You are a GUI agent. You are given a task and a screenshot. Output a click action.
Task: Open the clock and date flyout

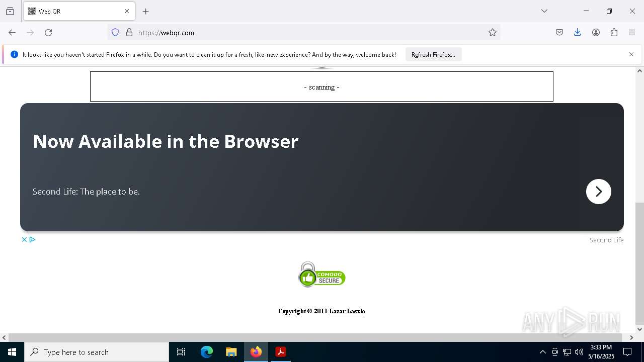(x=601, y=352)
